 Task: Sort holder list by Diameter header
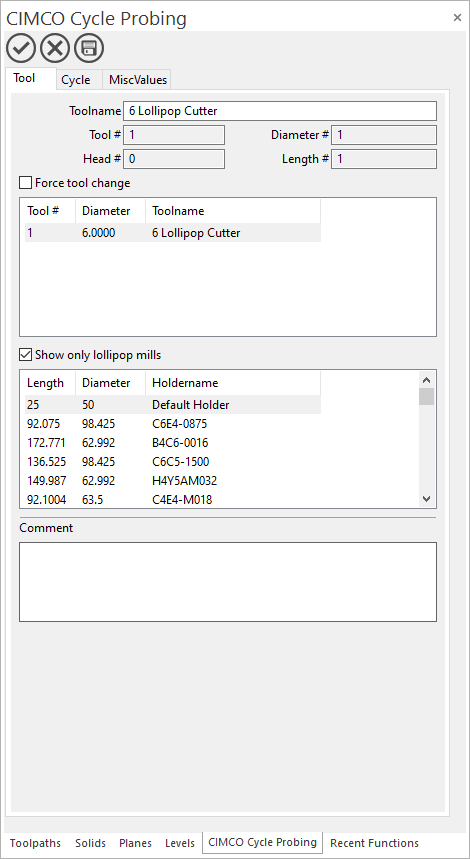pos(110,383)
